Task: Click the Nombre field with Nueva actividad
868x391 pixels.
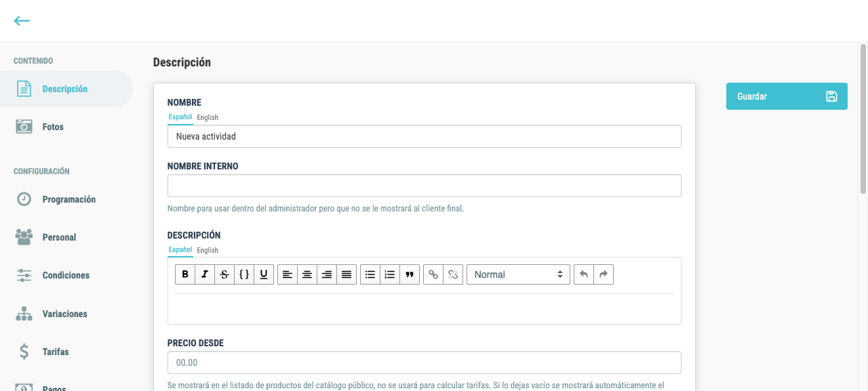Action: coord(425,136)
